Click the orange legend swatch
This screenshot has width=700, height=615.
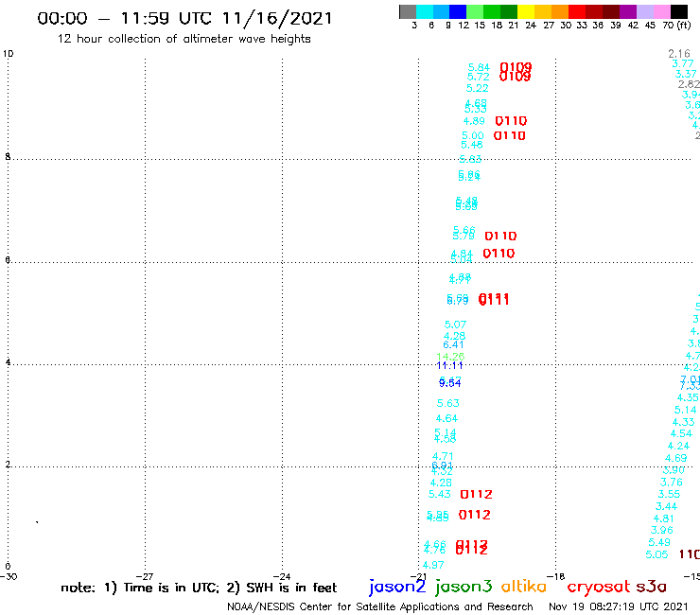(x=559, y=11)
